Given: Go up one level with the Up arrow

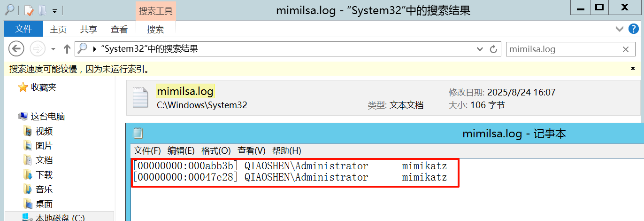Looking at the screenshot, I should coord(67,49).
